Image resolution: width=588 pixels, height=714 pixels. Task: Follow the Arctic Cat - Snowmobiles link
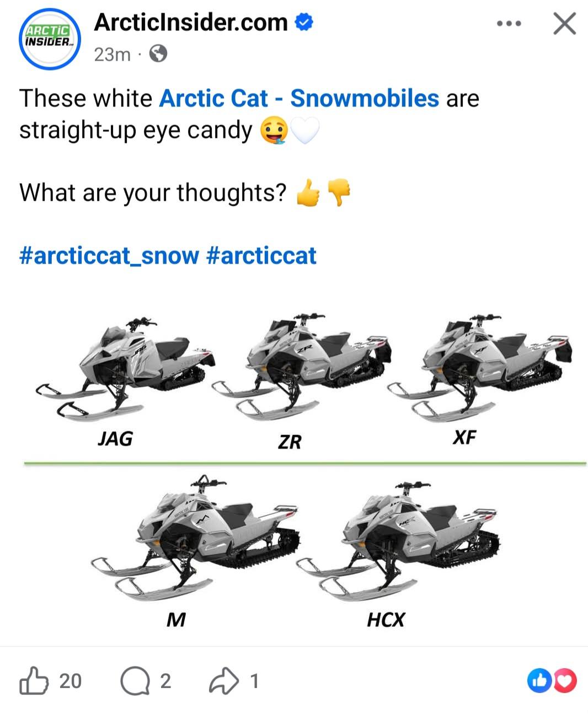[x=298, y=99]
